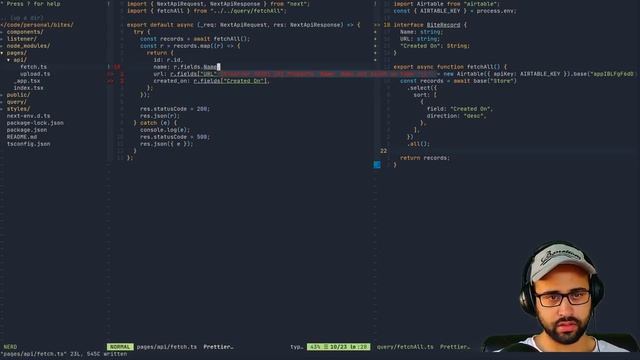Click 'const { AIRTABLE_KEY } = process.env' line
The width and height of the screenshot is (640, 360).
tap(455, 11)
